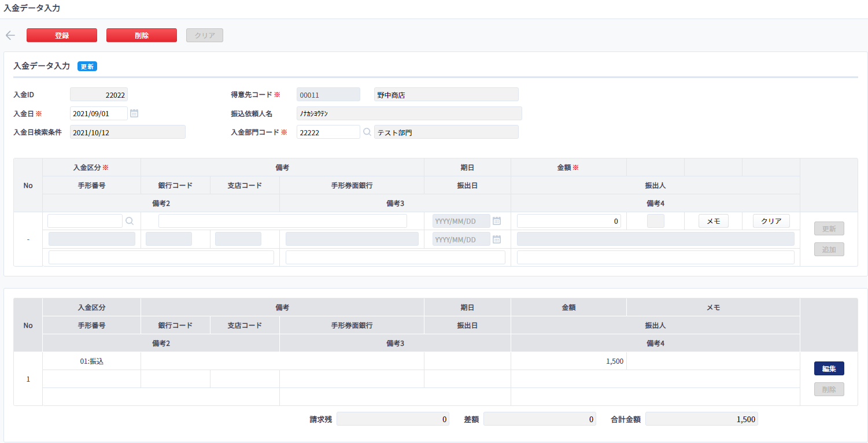The height and width of the screenshot is (443, 868).
Task: Click the blue 編集 button for row 1
Action: (x=829, y=368)
